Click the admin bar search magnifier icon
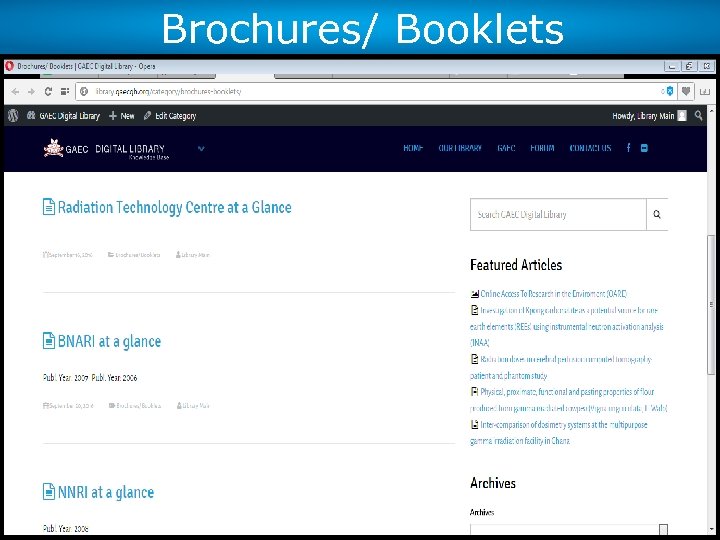Viewport: 720px width, 540px height. click(x=699, y=116)
